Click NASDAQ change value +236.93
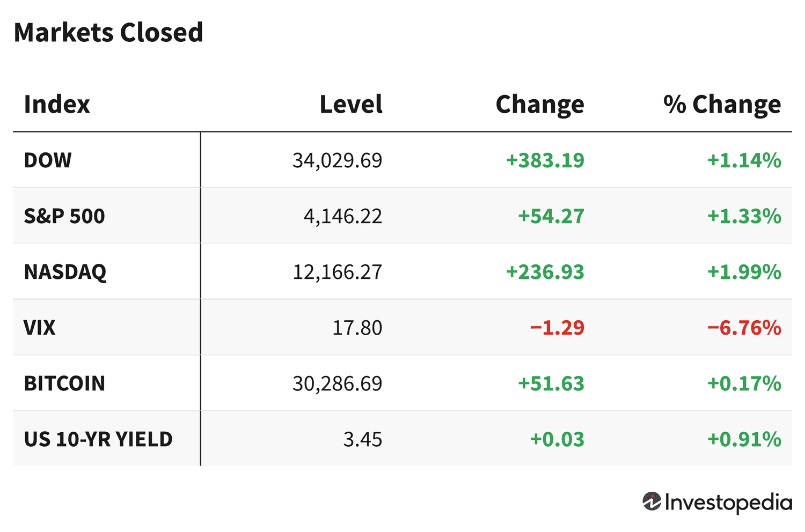Screen dimensions: 805x532 coord(545,272)
